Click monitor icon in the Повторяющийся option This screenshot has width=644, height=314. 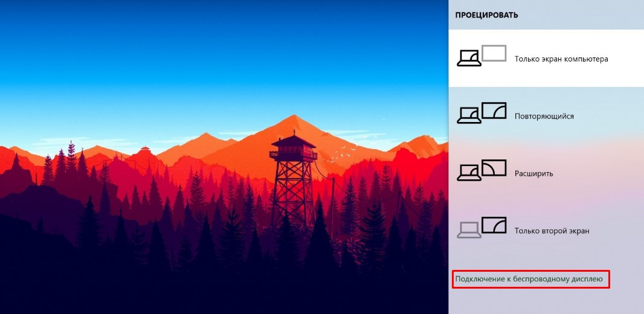tap(494, 111)
